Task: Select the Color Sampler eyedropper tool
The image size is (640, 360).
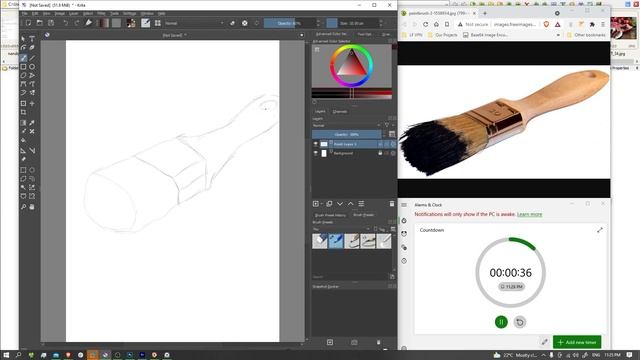Action: coord(32,122)
